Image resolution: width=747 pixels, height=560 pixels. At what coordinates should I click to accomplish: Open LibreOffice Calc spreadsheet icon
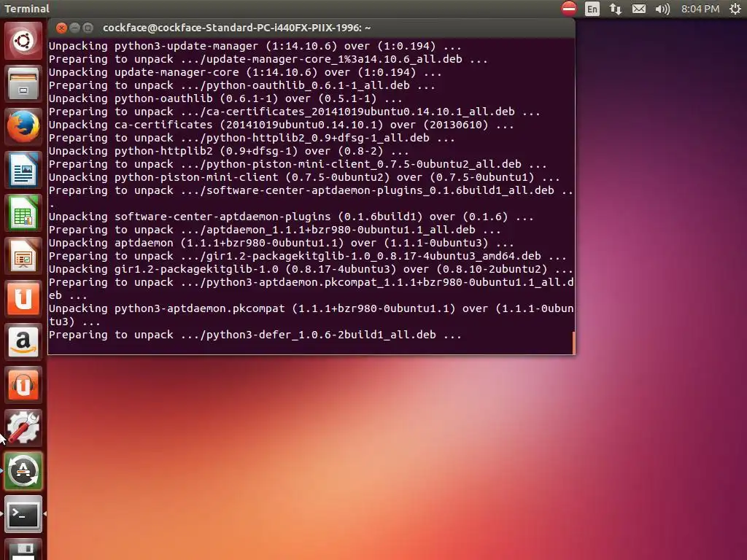(23, 213)
